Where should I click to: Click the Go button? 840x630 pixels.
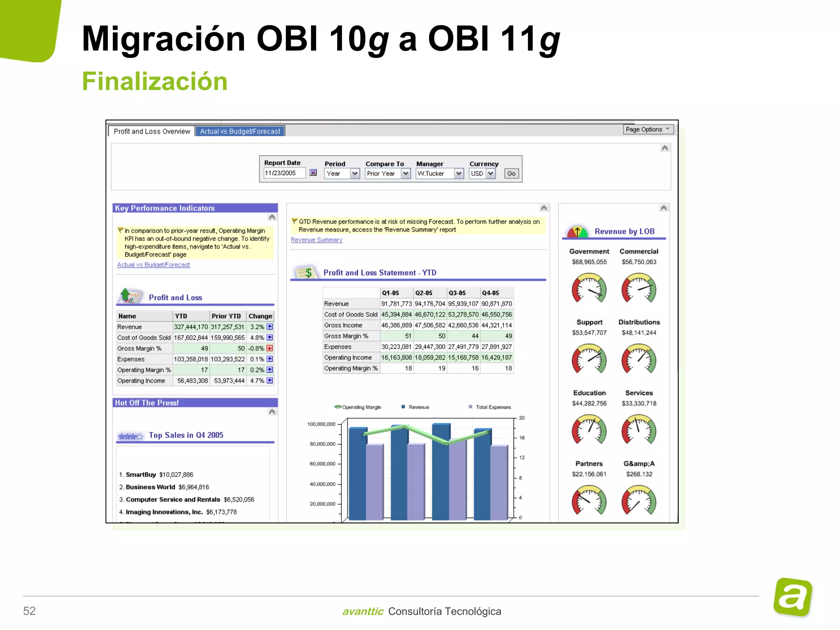(511, 173)
